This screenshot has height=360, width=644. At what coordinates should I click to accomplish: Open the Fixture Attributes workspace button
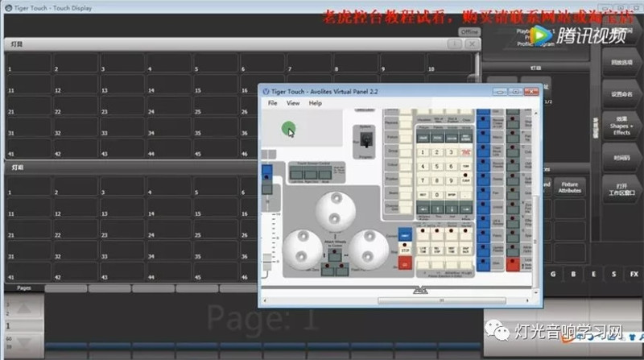(x=570, y=188)
